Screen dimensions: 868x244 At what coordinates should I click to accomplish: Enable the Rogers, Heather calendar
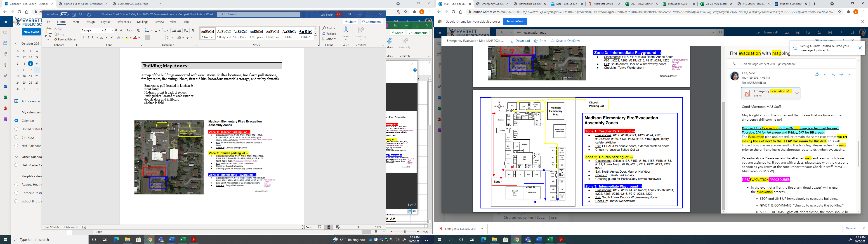click(x=16, y=184)
